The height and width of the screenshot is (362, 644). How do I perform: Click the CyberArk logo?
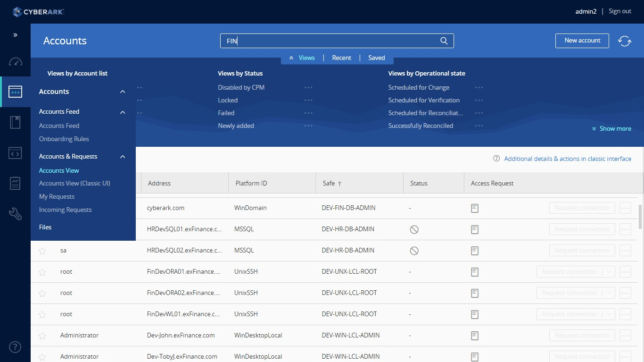pos(39,12)
